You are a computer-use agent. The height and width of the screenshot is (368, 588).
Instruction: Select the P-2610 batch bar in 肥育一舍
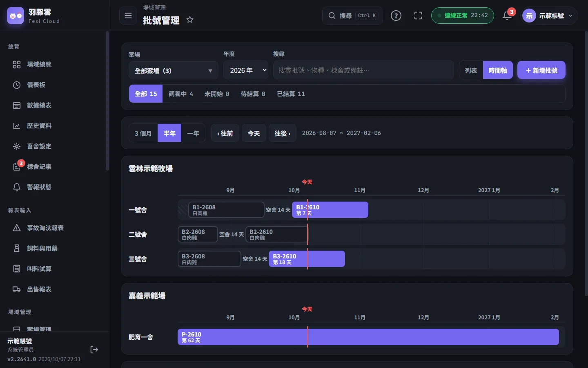coord(368,337)
